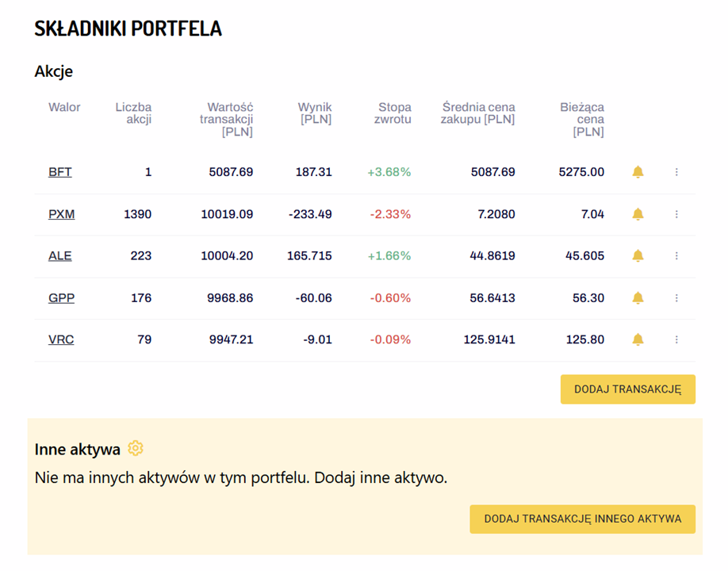Image resolution: width=728 pixels, height=571 pixels.
Task: Click the Stopa zwrotu column header
Action: coord(393,113)
